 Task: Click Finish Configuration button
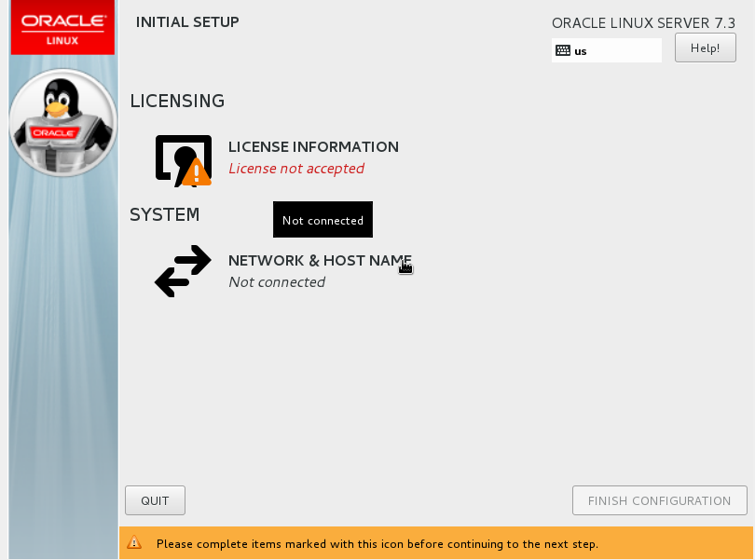[660, 500]
